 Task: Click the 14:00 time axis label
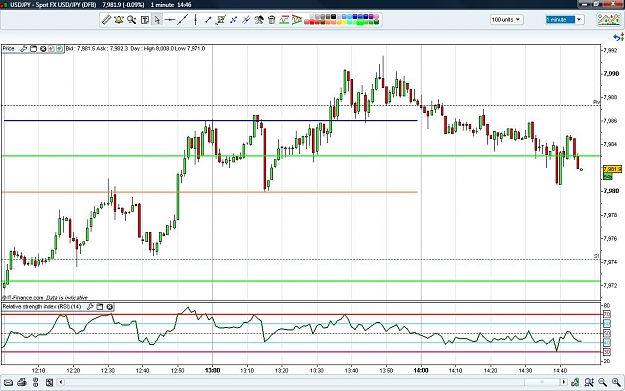(421, 370)
